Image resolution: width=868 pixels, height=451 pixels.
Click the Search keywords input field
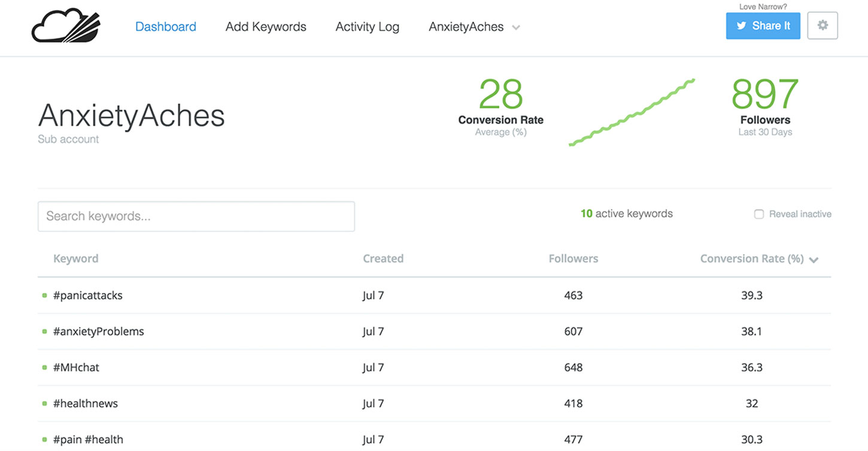pyautogui.click(x=196, y=216)
